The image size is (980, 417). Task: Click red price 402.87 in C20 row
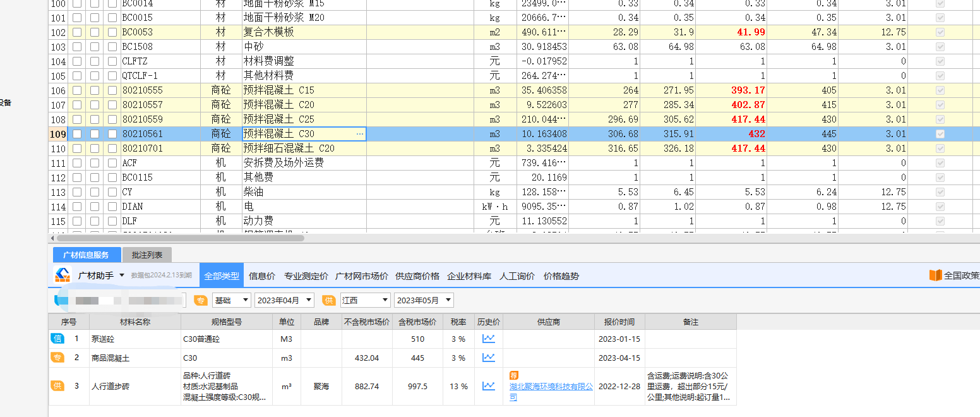[748, 105]
